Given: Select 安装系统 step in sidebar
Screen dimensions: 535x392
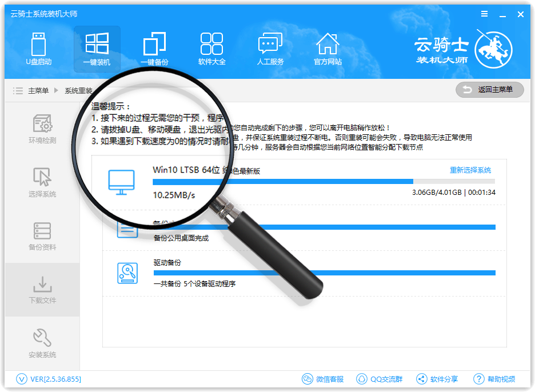Looking at the screenshot, I should point(42,343).
